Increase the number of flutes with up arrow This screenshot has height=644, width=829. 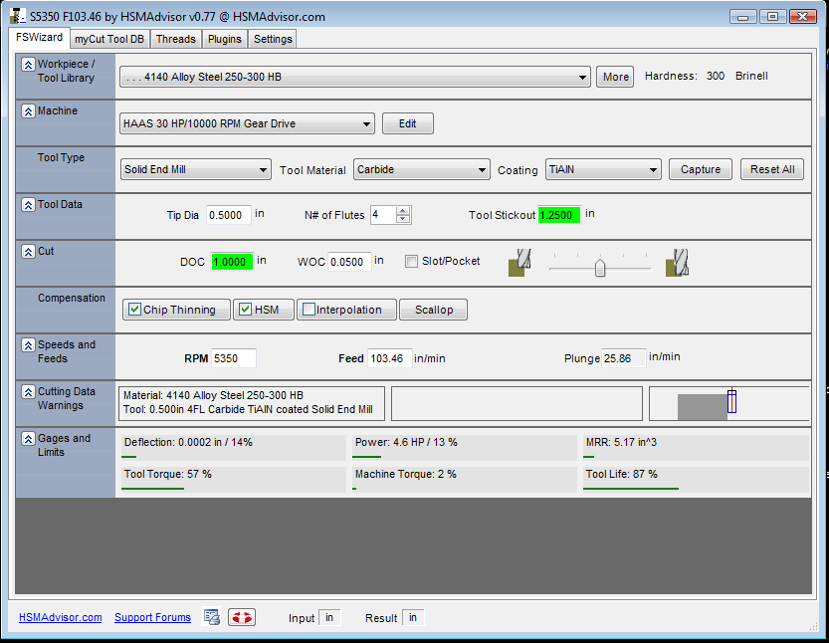403,211
